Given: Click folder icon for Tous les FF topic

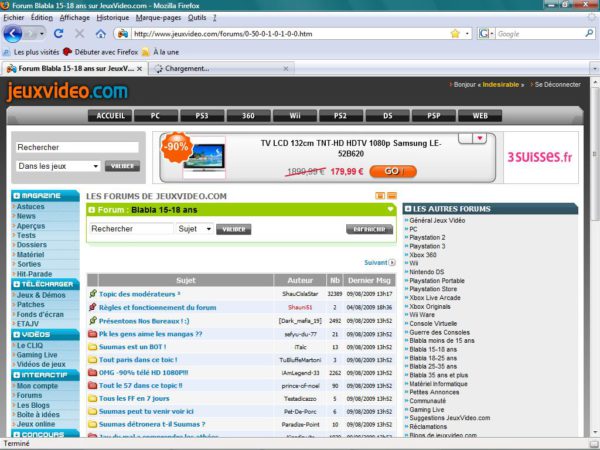Looking at the screenshot, I should [92, 398].
